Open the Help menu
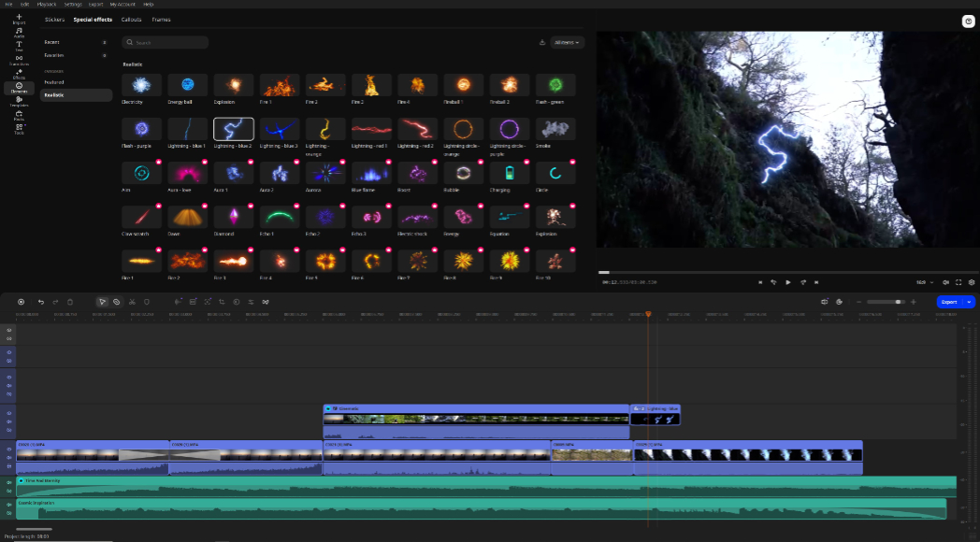Screen dimensions: 980x542 (148, 4)
